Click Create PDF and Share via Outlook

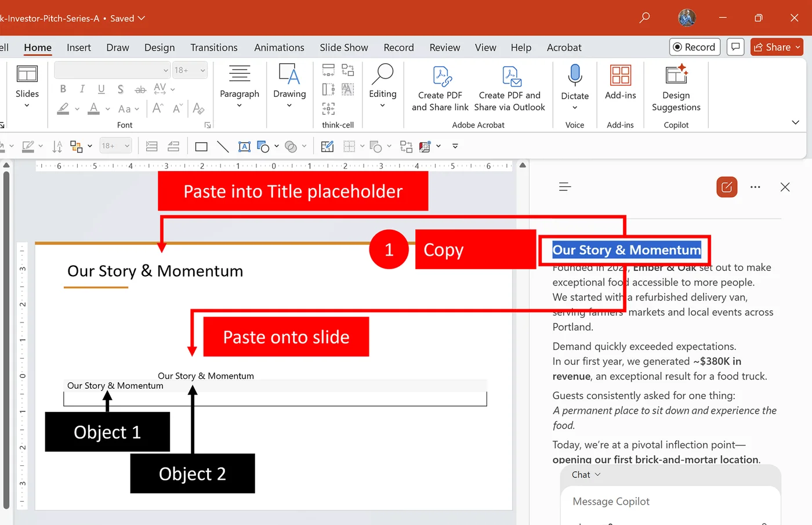click(x=510, y=88)
